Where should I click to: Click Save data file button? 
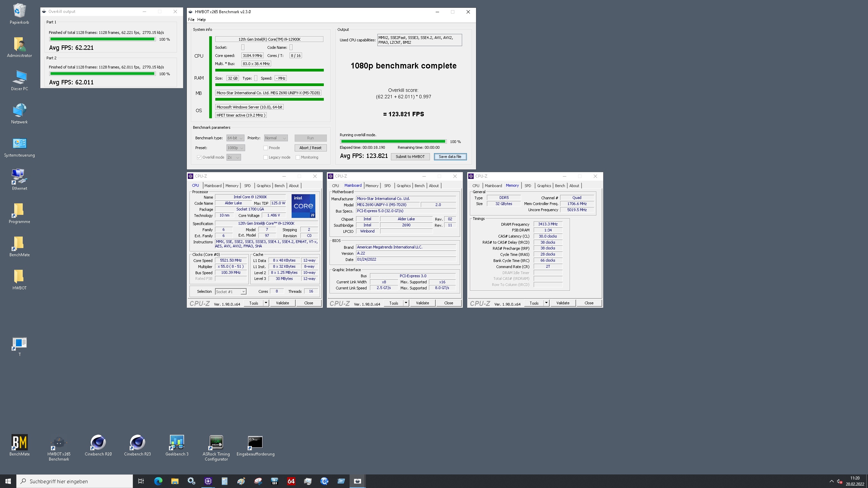coord(450,157)
